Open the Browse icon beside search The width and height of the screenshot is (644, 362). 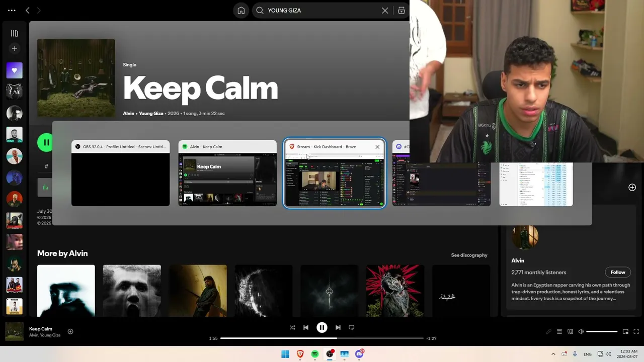click(x=401, y=10)
